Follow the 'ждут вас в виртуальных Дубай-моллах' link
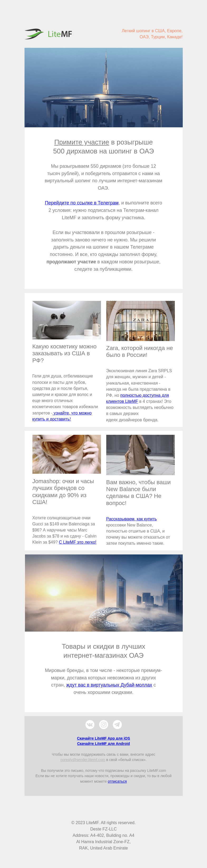The width and height of the screenshot is (207, 868). click(109, 685)
